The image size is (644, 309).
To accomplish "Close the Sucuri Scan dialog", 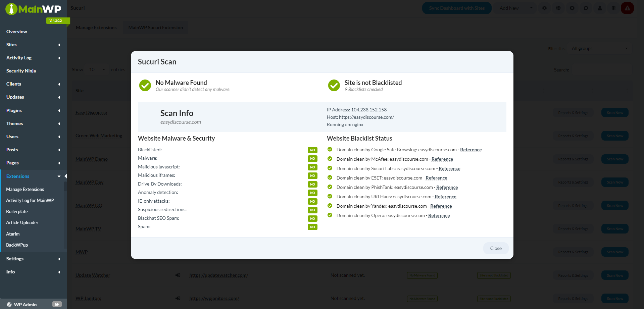I will click(x=496, y=248).
